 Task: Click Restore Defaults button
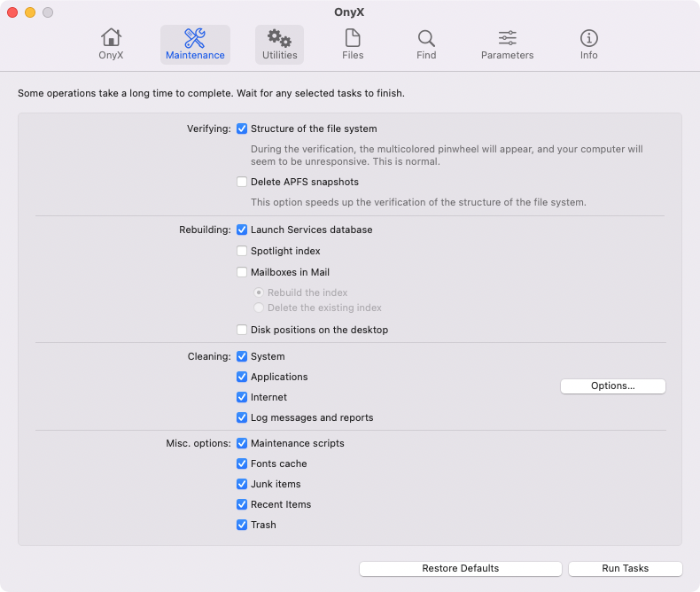coord(460,568)
